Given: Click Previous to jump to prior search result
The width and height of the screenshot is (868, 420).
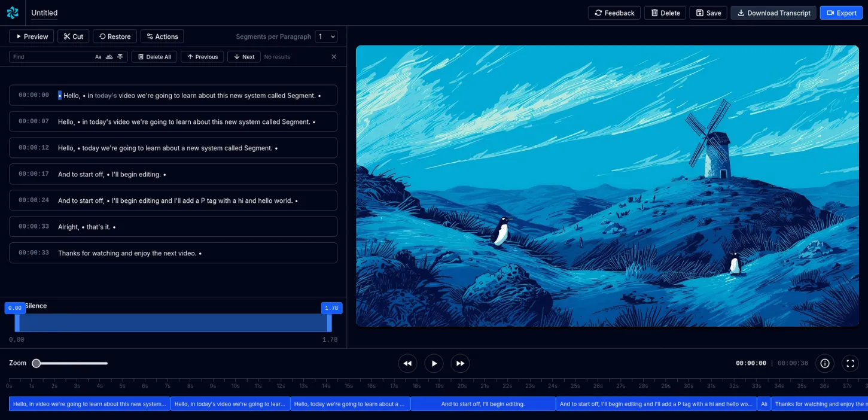Looking at the screenshot, I should [x=202, y=56].
